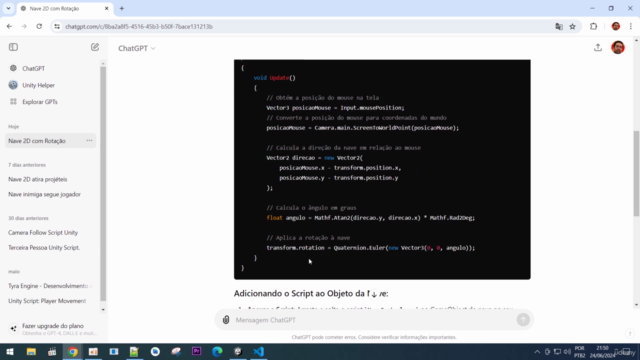The width and height of the screenshot is (640, 360).
Task: Go back with the browser back arrow
Action: pos(9,27)
